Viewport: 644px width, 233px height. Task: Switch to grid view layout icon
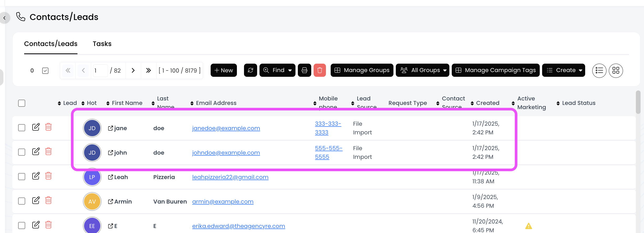[x=616, y=70]
